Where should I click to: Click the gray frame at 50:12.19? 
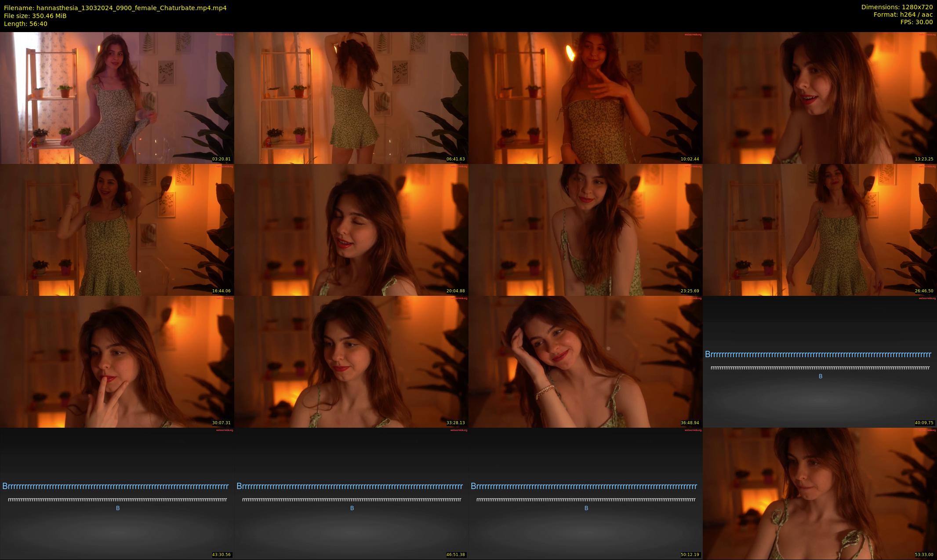pyautogui.click(x=585, y=493)
